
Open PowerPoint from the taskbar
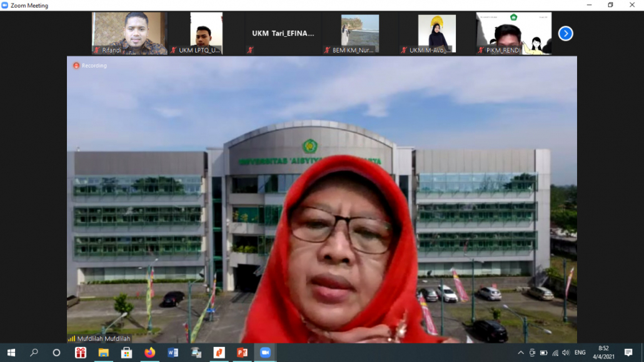[242, 353]
